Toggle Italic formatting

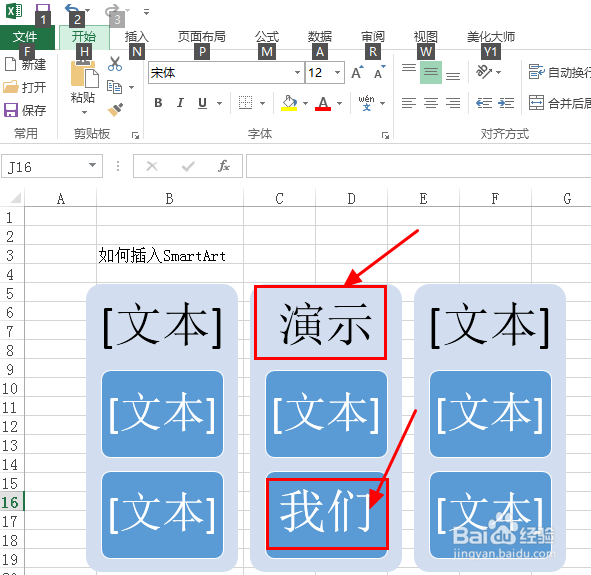(x=180, y=102)
